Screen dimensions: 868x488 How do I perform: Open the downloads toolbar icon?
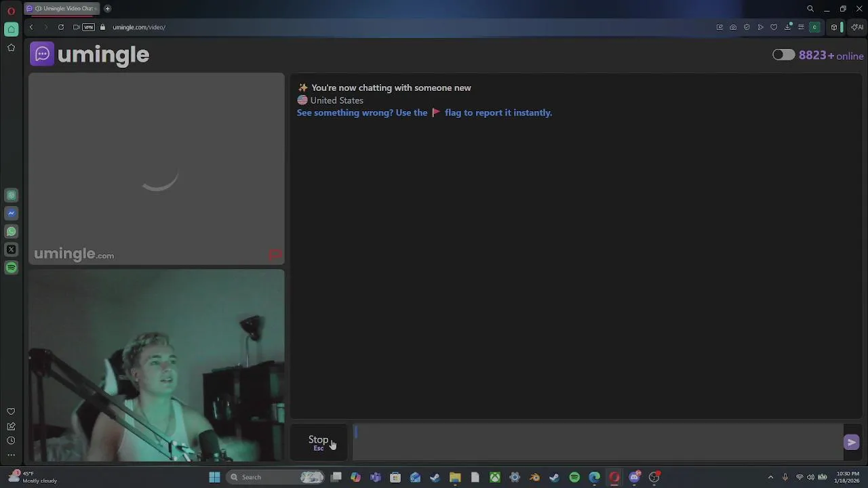788,27
